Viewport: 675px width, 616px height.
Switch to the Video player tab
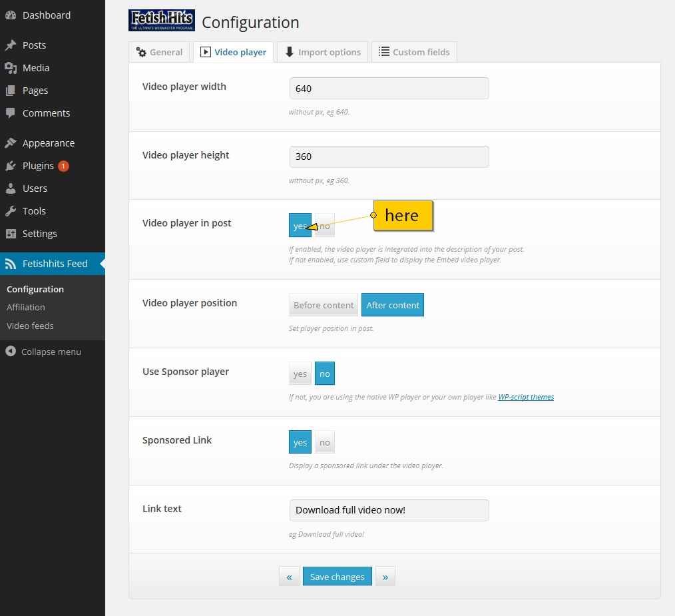[234, 52]
